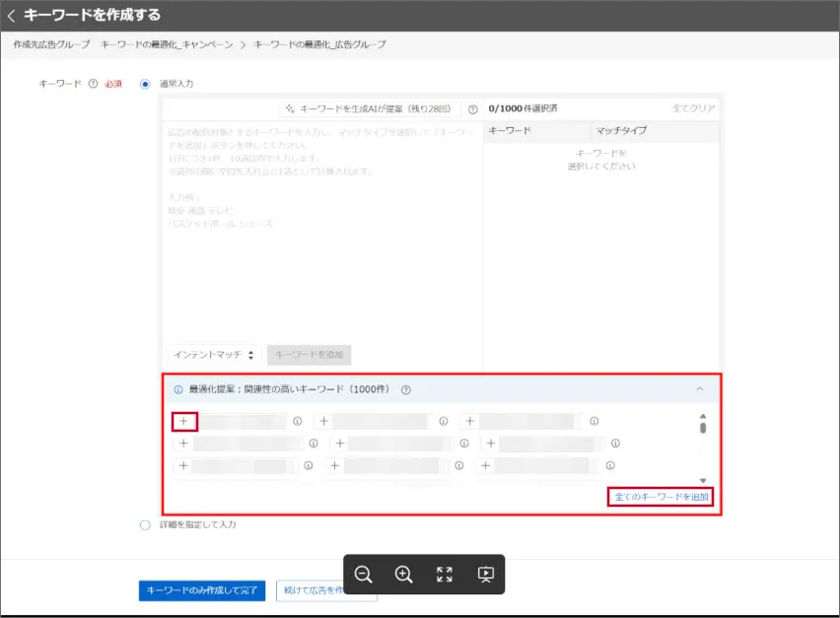
Task: Select the 通常入力 radio button
Action: [145, 84]
